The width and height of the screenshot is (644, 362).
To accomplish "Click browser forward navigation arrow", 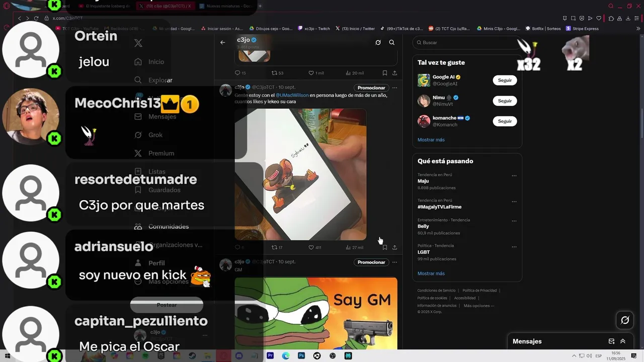I will [28, 18].
